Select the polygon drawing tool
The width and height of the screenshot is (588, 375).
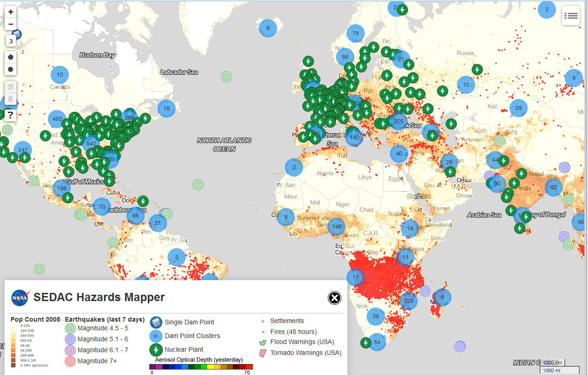pyautogui.click(x=10, y=57)
